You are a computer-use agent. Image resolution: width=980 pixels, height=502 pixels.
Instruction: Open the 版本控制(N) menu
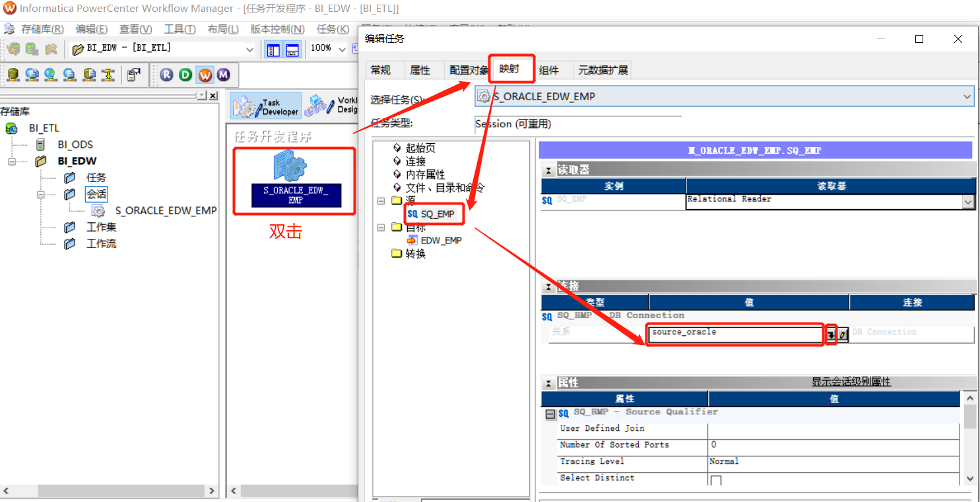pyautogui.click(x=277, y=29)
